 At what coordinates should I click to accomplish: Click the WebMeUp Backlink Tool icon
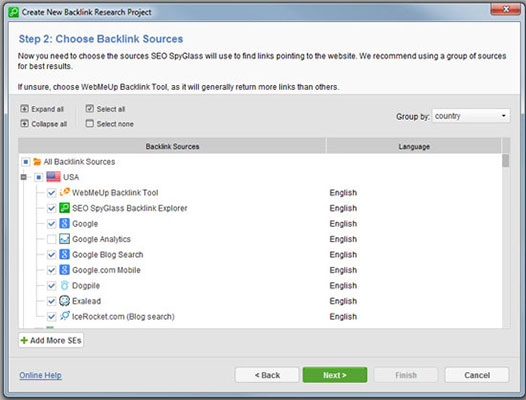[64, 192]
